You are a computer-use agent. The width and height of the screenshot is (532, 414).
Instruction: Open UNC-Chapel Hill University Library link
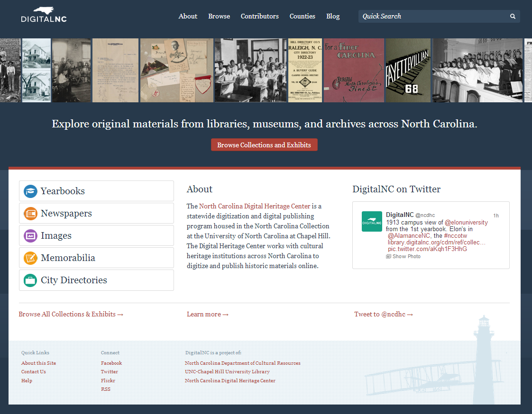(227, 372)
